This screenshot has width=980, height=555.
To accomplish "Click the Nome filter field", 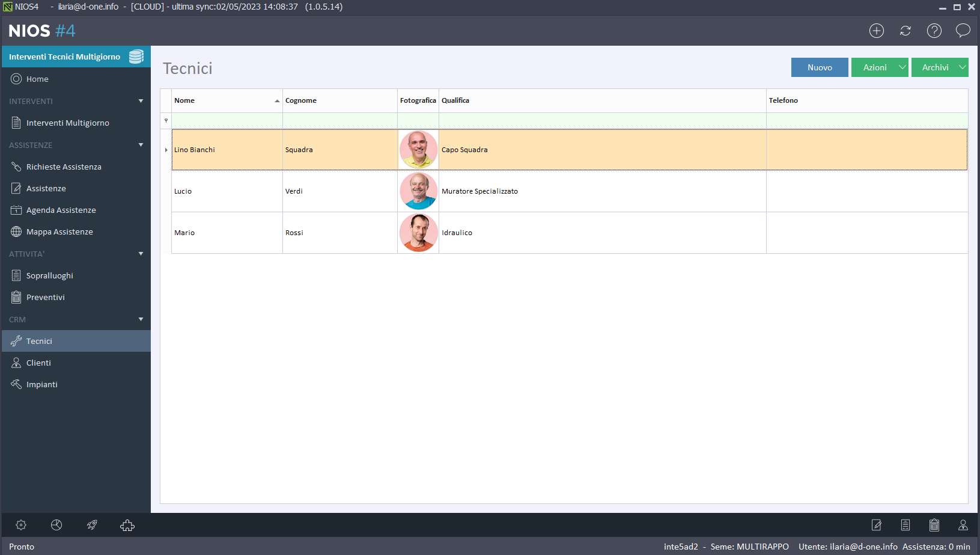I will click(227, 121).
